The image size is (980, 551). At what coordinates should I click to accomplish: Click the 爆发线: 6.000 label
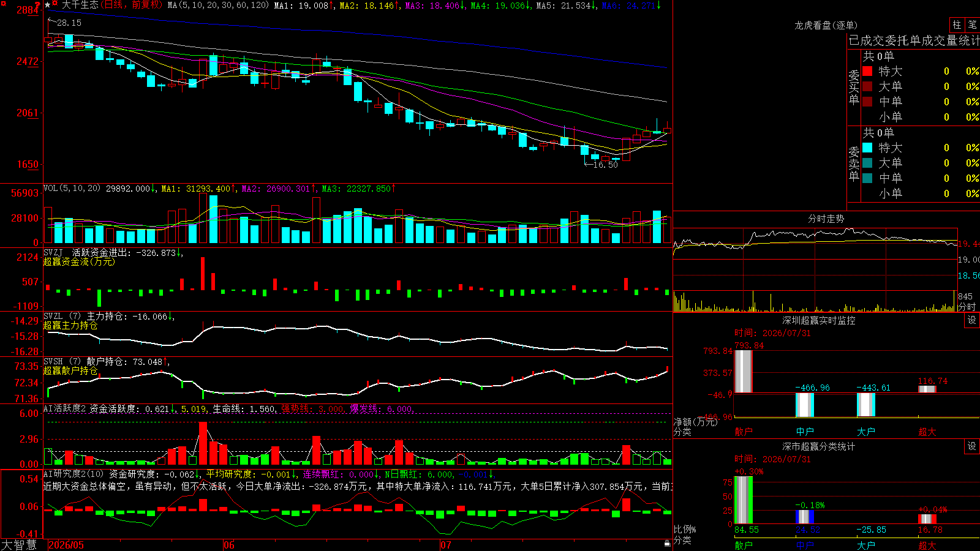[382, 409]
